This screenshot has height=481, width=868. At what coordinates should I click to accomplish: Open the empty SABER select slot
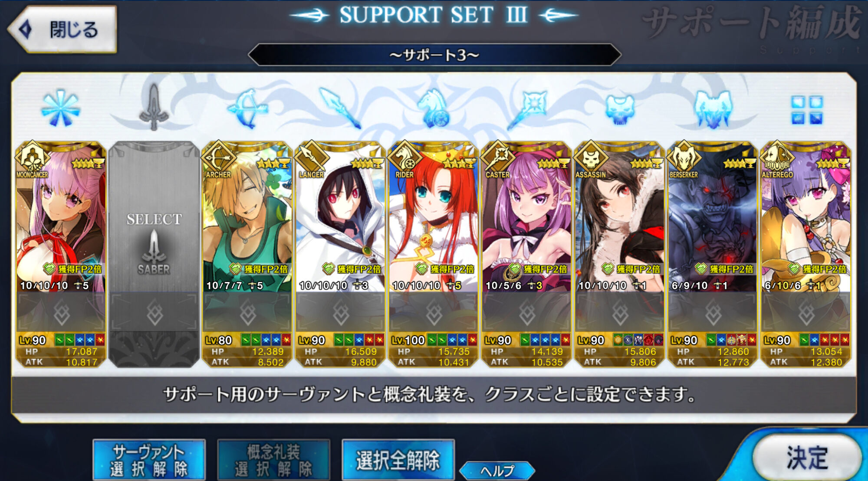tap(154, 254)
